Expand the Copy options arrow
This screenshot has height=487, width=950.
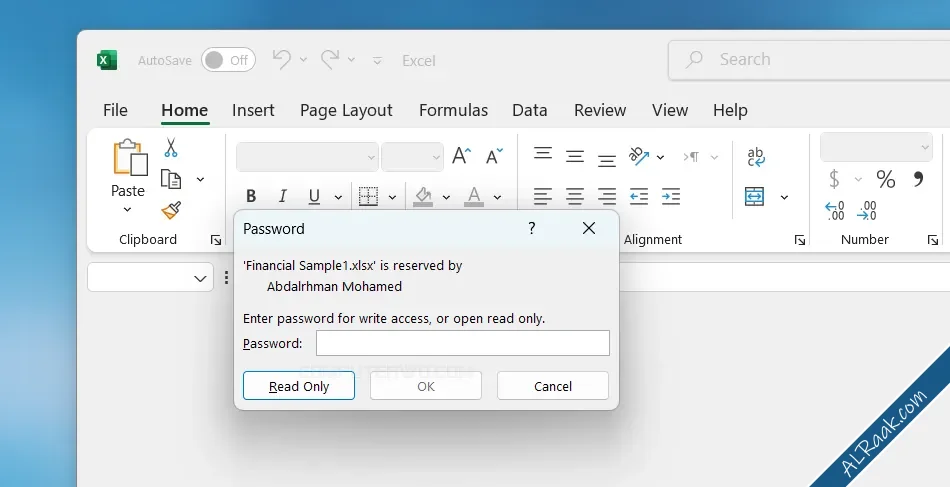[200, 179]
